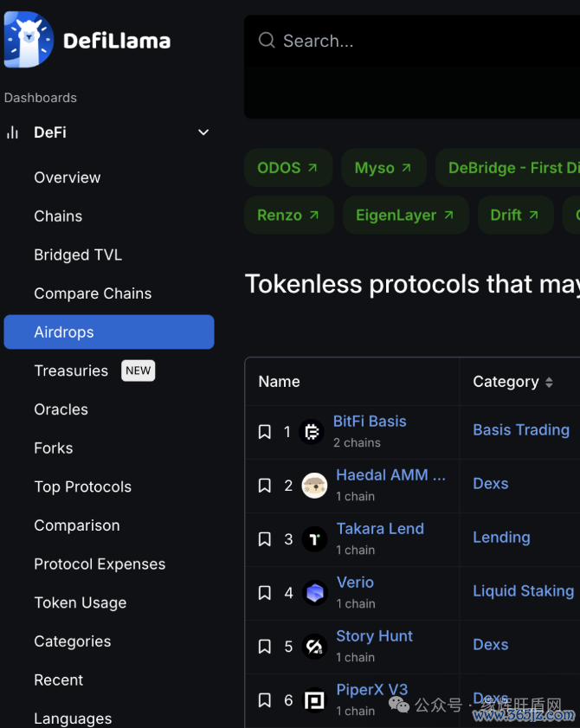Click the DefiLlama wordmark
This screenshot has width=580, height=728.
[x=117, y=41]
